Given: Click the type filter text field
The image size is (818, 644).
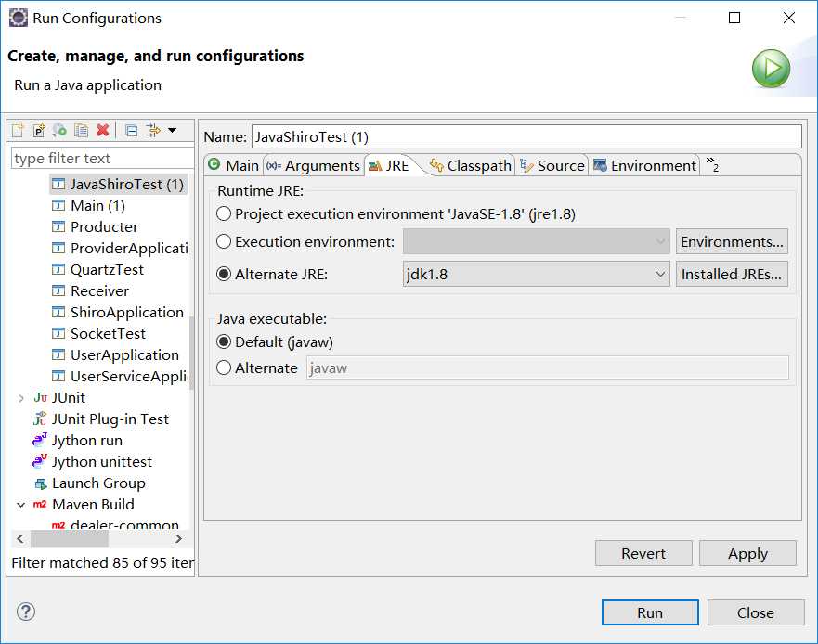Looking at the screenshot, I should 102,158.
